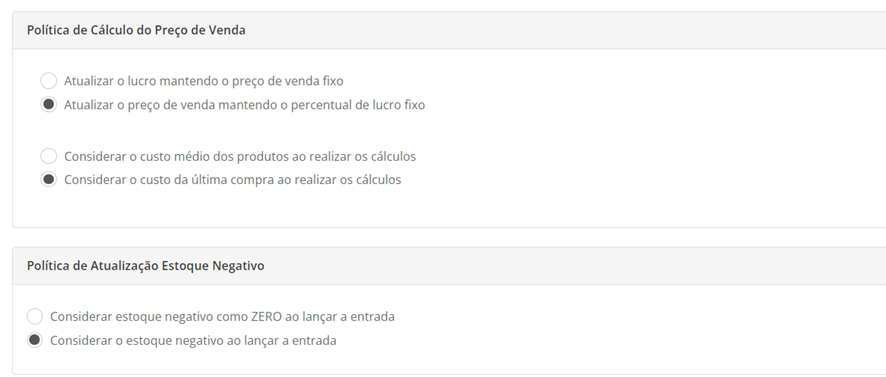Click the 'Política de Atualização Estoque Negativo' heading
This screenshot has width=886, height=377.
145,266
